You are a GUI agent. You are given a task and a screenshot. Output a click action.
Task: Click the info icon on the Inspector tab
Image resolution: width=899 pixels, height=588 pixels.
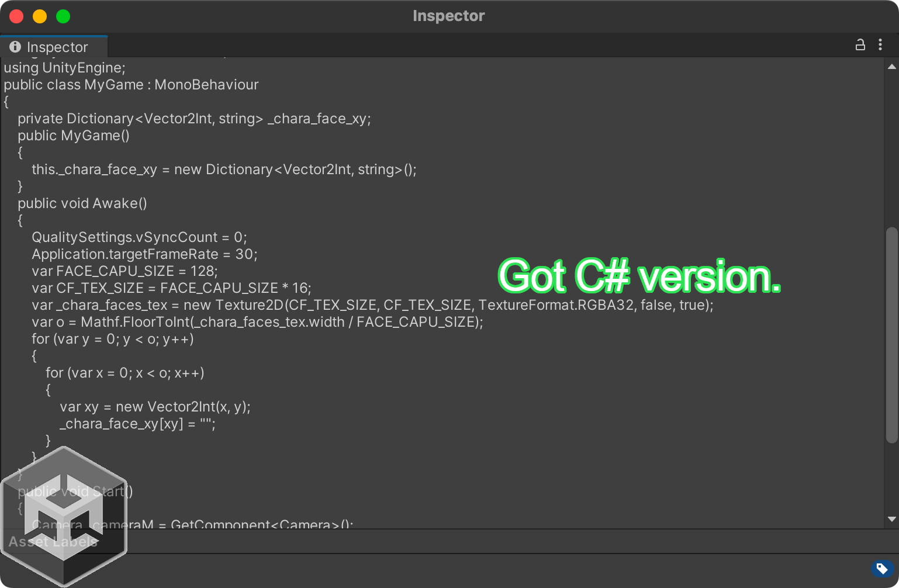tap(15, 47)
